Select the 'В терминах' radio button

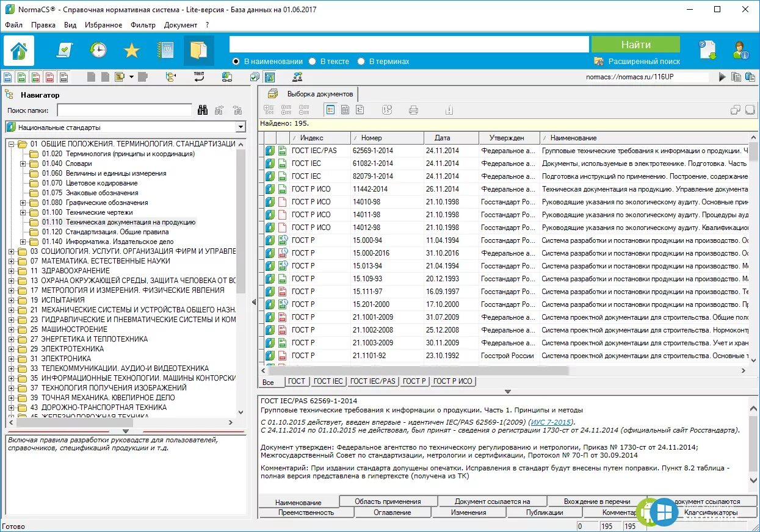pos(361,61)
